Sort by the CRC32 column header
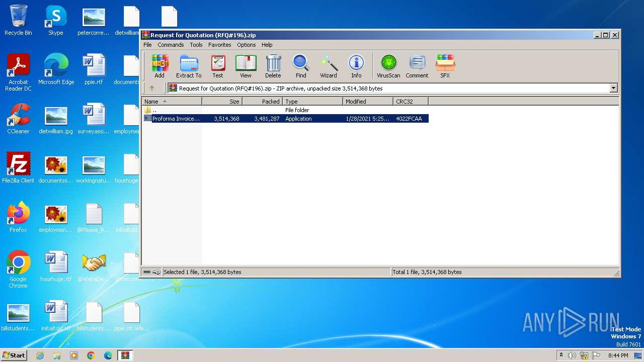644x362 pixels. click(411, 102)
